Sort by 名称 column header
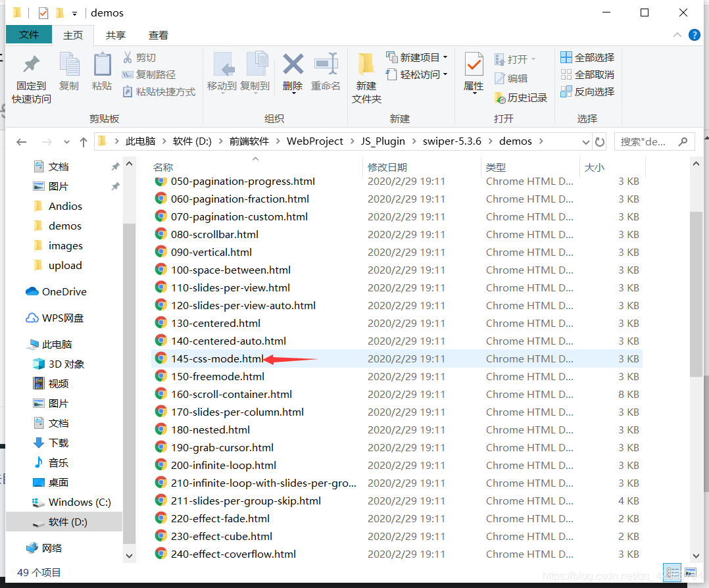 point(256,167)
